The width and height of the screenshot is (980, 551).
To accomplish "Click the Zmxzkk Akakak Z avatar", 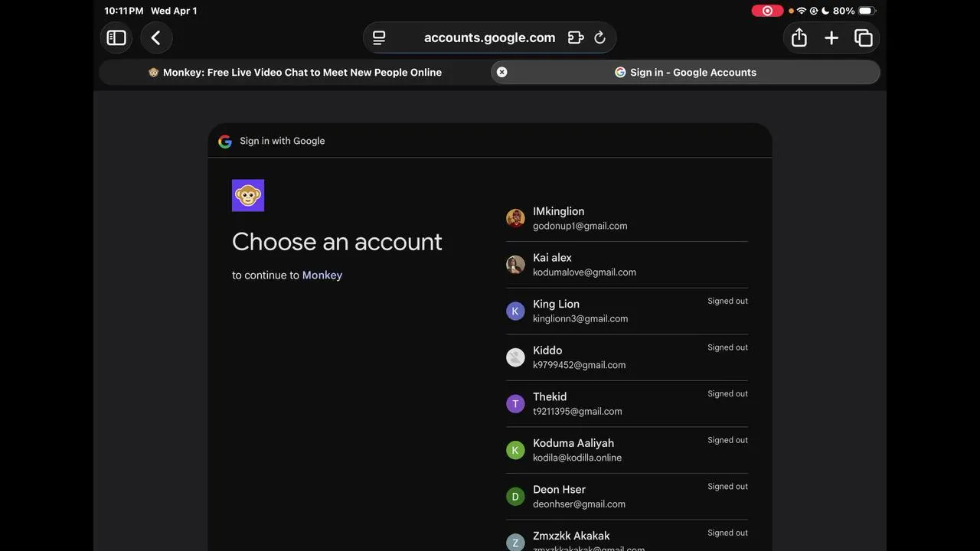I will 515,542.
